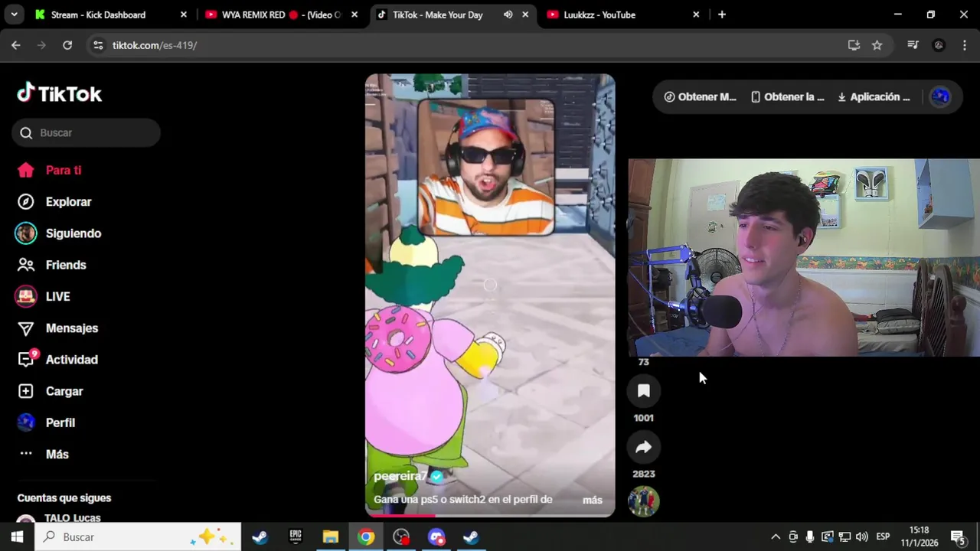Save the video with bookmark icon
The height and width of the screenshot is (551, 980).
tap(644, 391)
